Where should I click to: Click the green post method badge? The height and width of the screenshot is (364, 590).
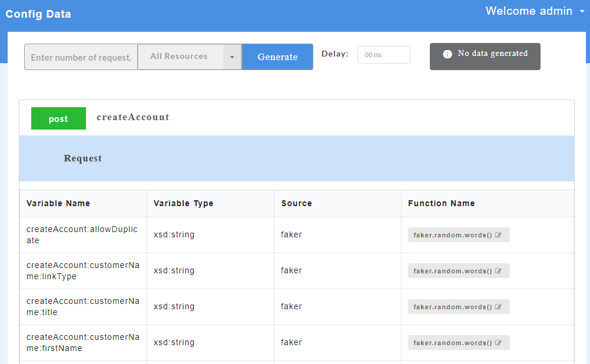[58, 118]
